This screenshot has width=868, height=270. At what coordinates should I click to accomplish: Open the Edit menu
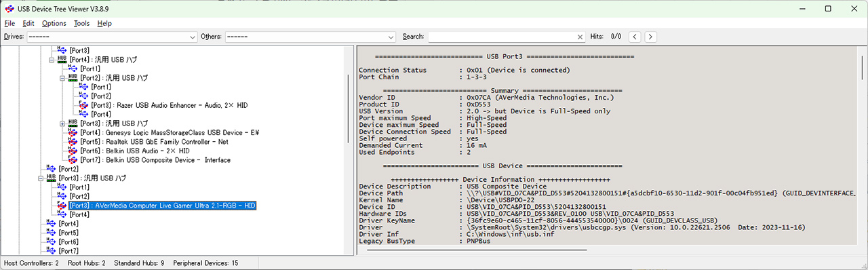pos(28,23)
